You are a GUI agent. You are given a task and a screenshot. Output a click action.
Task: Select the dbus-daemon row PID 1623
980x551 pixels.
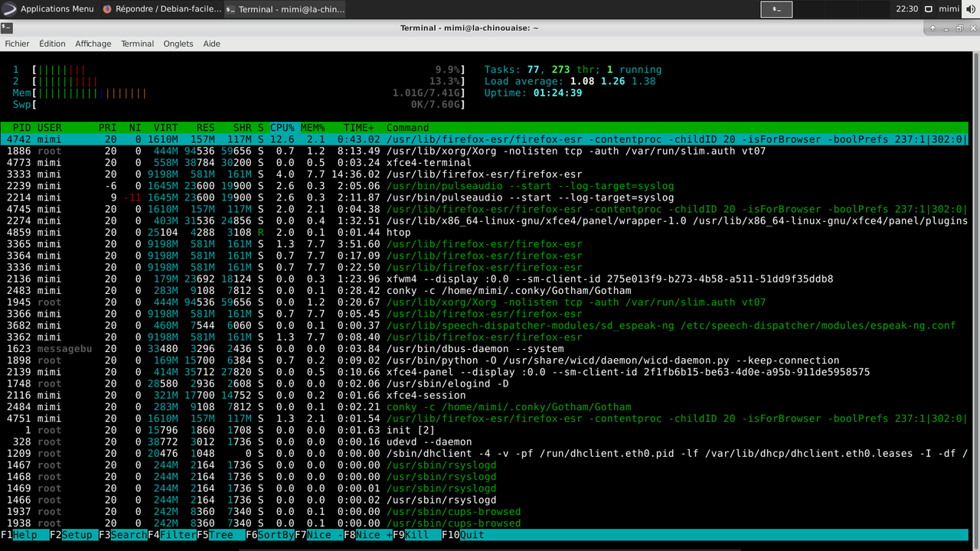484,349
